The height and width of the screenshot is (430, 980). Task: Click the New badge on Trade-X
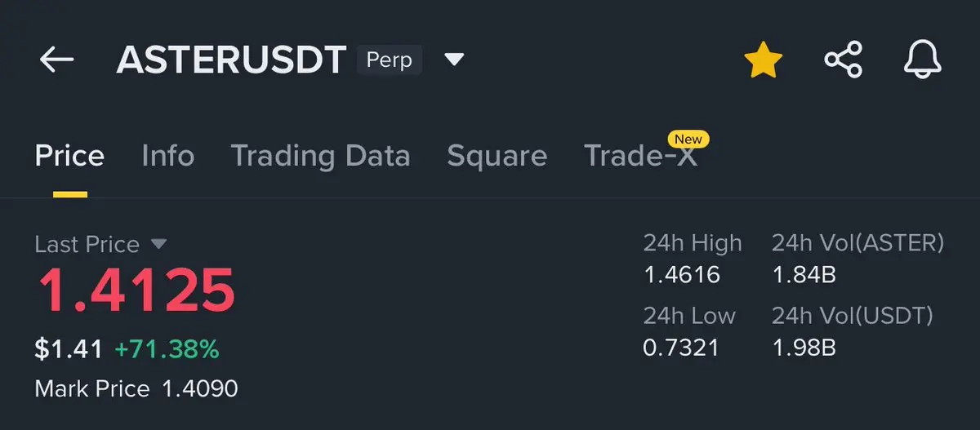point(688,139)
